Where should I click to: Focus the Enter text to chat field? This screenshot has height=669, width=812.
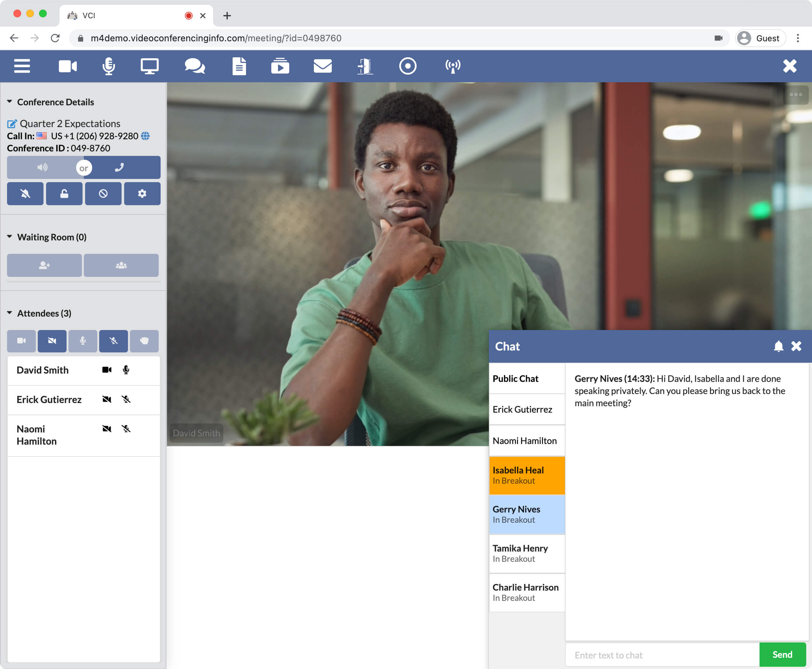(662, 655)
